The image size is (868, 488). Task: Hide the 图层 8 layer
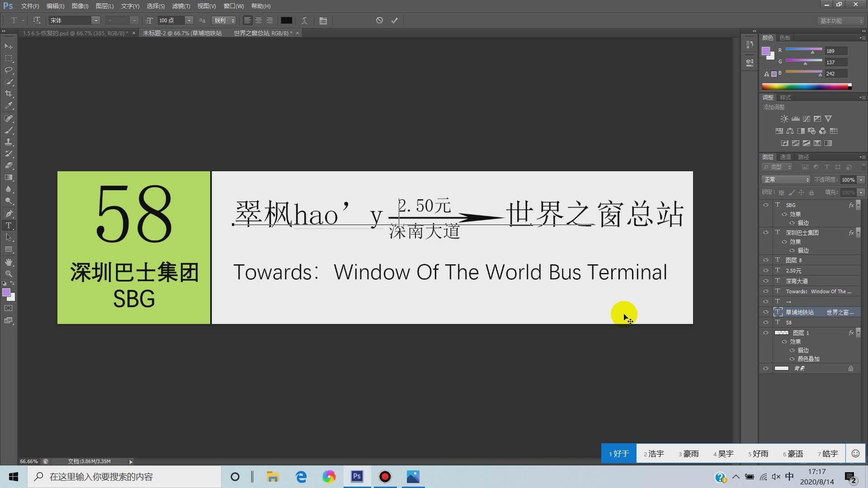tap(766, 260)
